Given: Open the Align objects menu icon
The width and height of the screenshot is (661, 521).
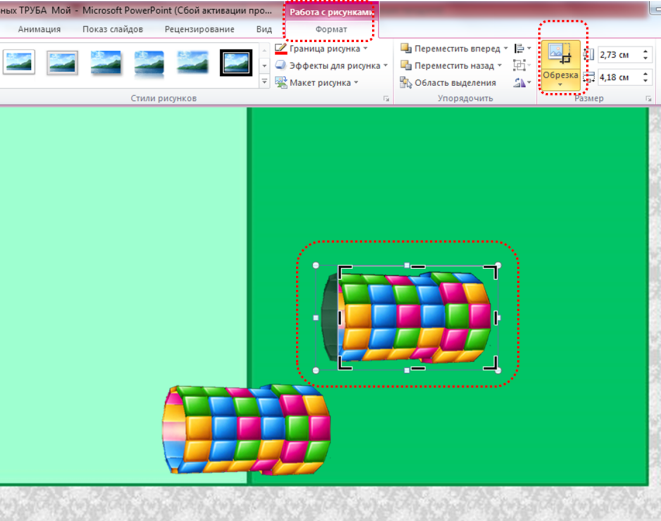Looking at the screenshot, I should click(522, 49).
